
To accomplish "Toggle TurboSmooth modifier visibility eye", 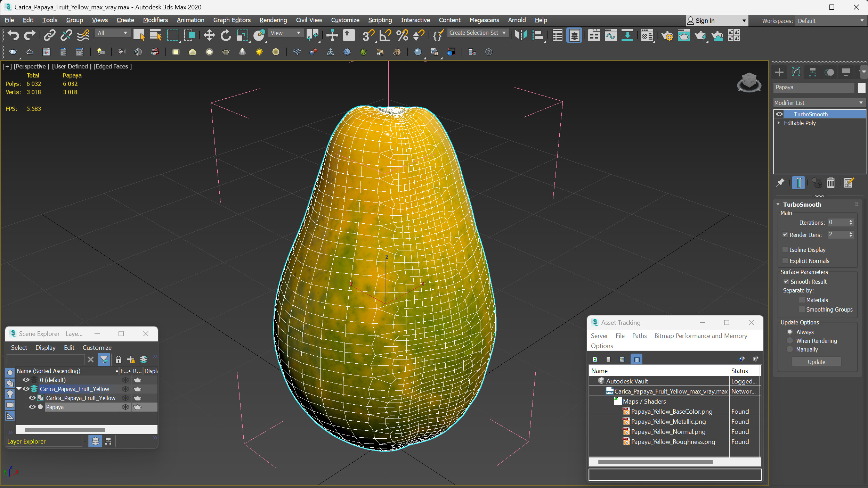I will point(779,114).
